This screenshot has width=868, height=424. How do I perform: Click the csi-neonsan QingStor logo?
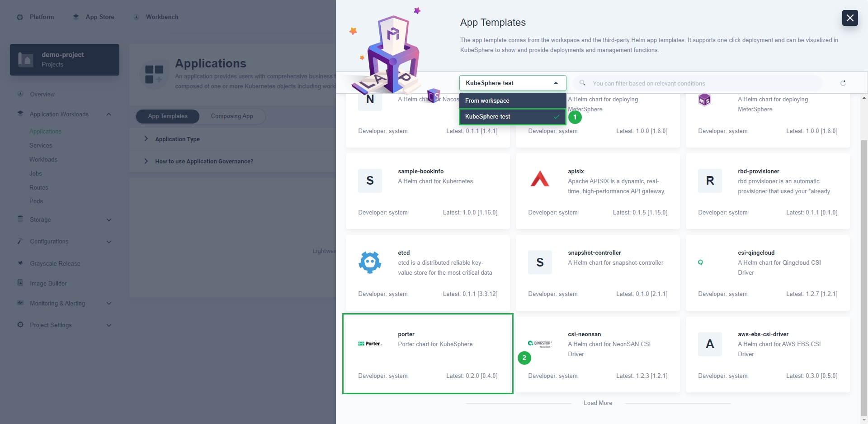540,344
